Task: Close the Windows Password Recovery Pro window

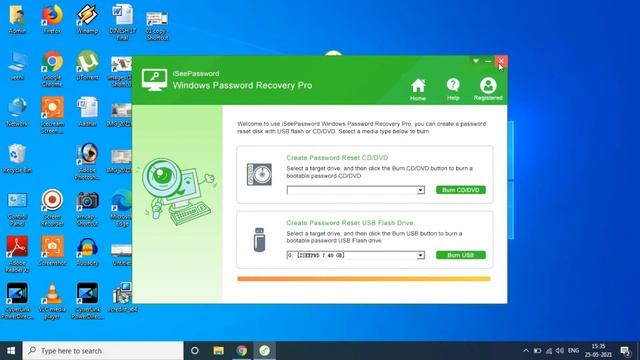Action: [501, 61]
